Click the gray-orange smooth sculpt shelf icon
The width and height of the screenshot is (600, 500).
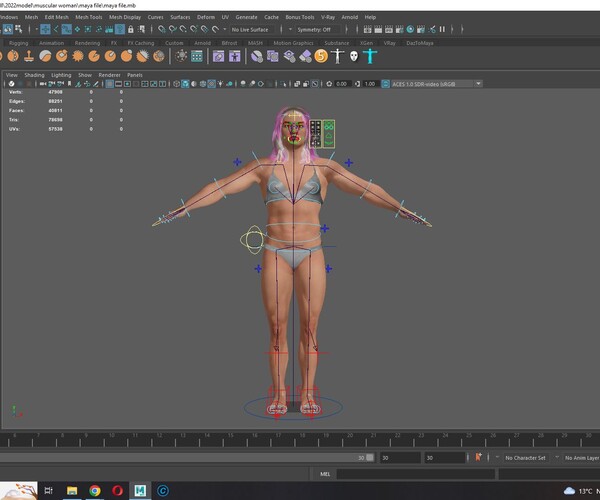pos(45,56)
